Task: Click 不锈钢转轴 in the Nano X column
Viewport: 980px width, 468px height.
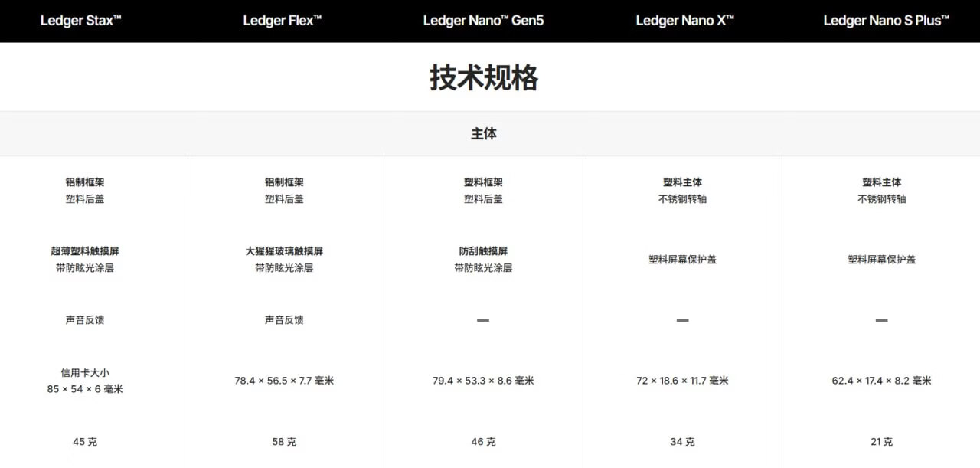Action: point(682,199)
